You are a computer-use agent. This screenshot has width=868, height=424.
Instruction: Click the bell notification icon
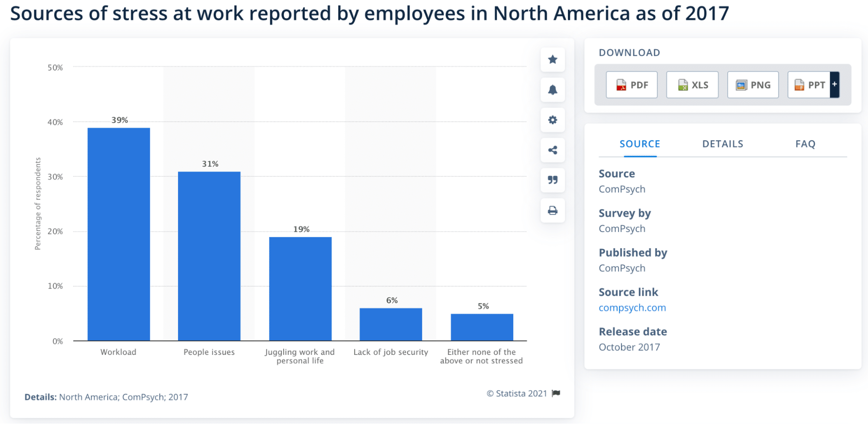click(x=552, y=90)
